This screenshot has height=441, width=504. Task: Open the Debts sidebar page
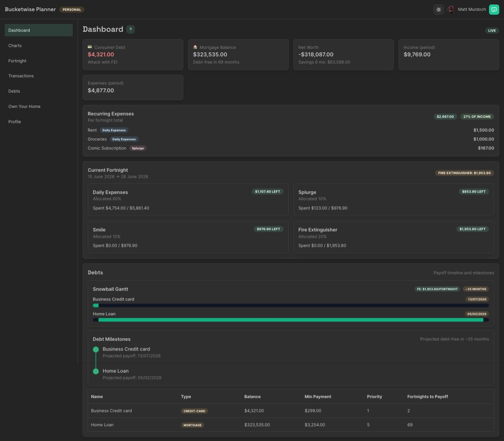pyautogui.click(x=39, y=91)
